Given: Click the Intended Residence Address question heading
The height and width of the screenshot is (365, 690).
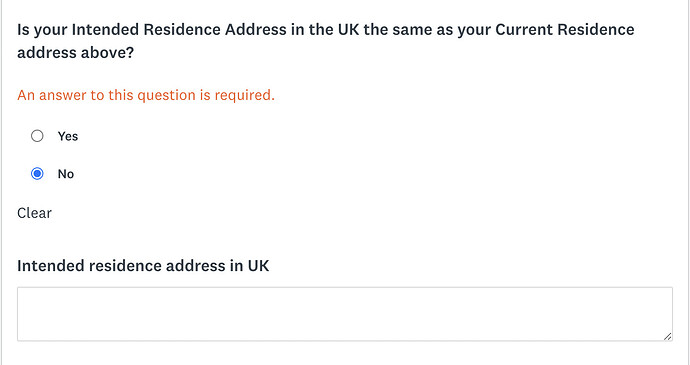Looking at the screenshot, I should coord(326,41).
